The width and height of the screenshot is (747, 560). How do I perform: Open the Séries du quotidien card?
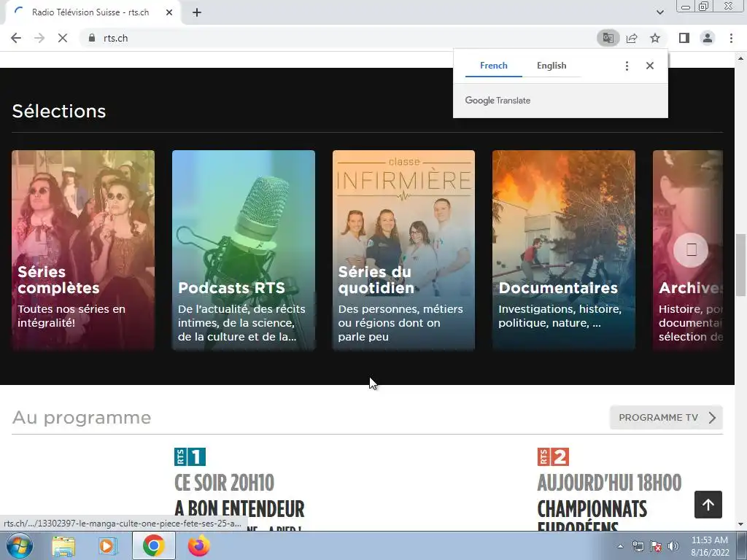pyautogui.click(x=403, y=251)
